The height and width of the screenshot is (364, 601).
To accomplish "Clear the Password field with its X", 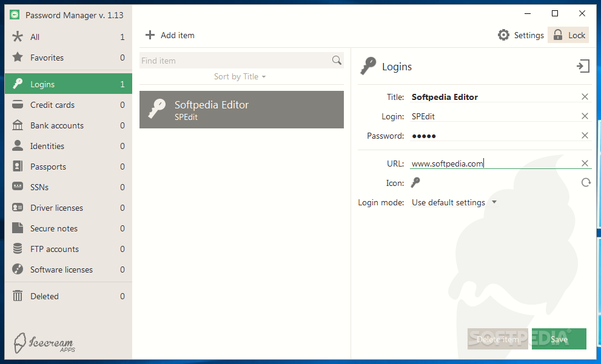I will [585, 135].
